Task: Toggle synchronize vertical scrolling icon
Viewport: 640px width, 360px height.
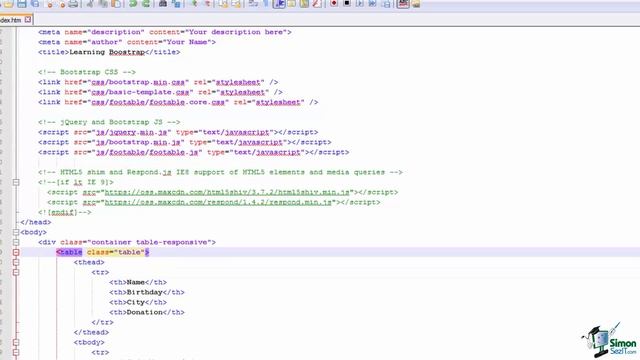Action: coord(223,4)
